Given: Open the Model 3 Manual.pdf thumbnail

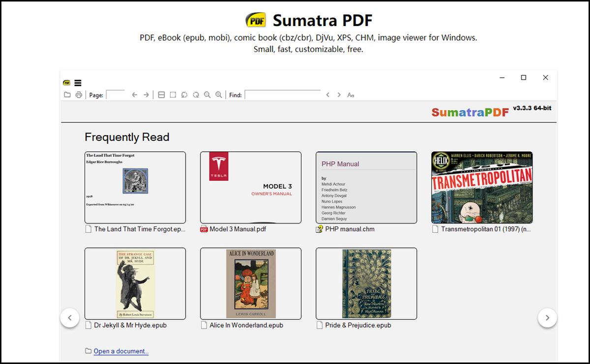Looking at the screenshot, I should point(251,188).
